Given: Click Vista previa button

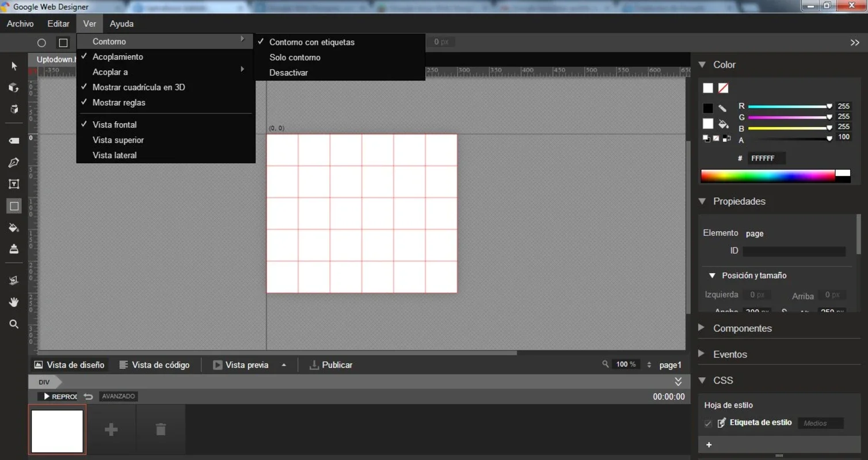Looking at the screenshot, I should point(241,365).
